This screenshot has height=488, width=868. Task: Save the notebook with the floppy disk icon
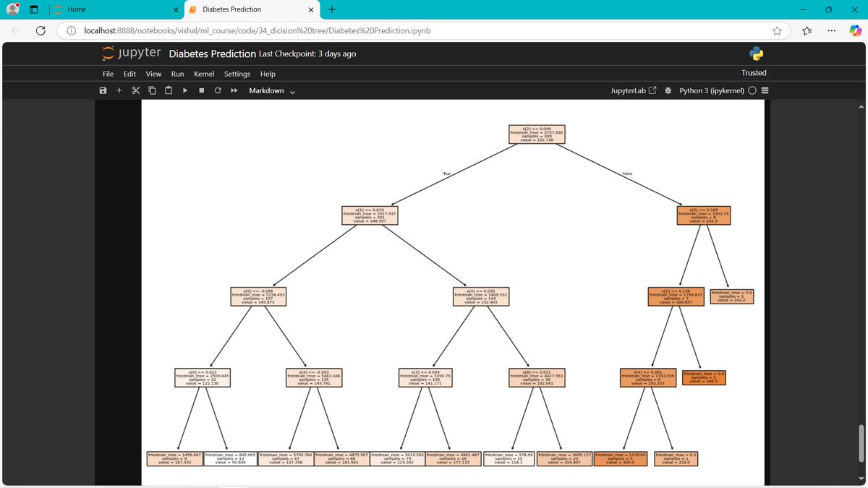pos(103,90)
